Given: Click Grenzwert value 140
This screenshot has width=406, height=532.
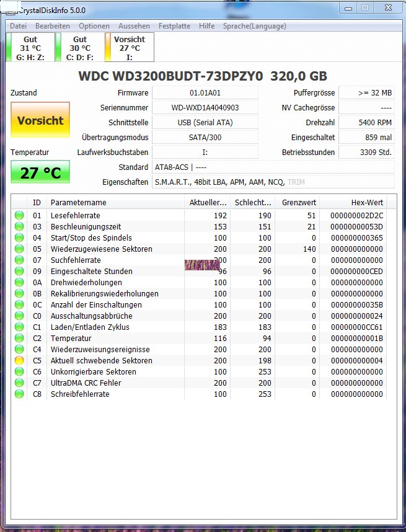Looking at the screenshot, I should [309, 249].
